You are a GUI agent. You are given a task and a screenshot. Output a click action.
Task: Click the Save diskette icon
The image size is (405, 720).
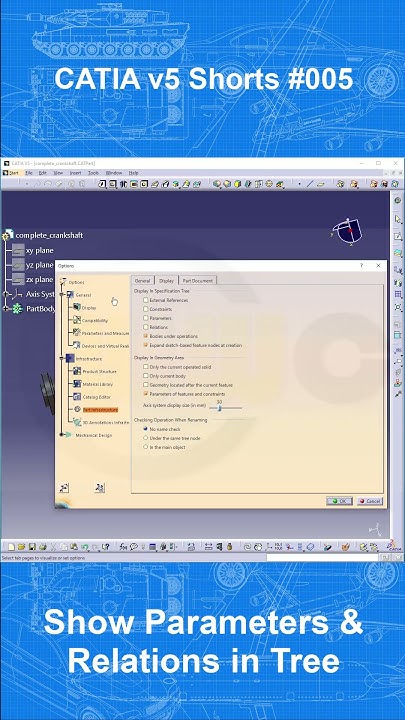tap(32, 546)
